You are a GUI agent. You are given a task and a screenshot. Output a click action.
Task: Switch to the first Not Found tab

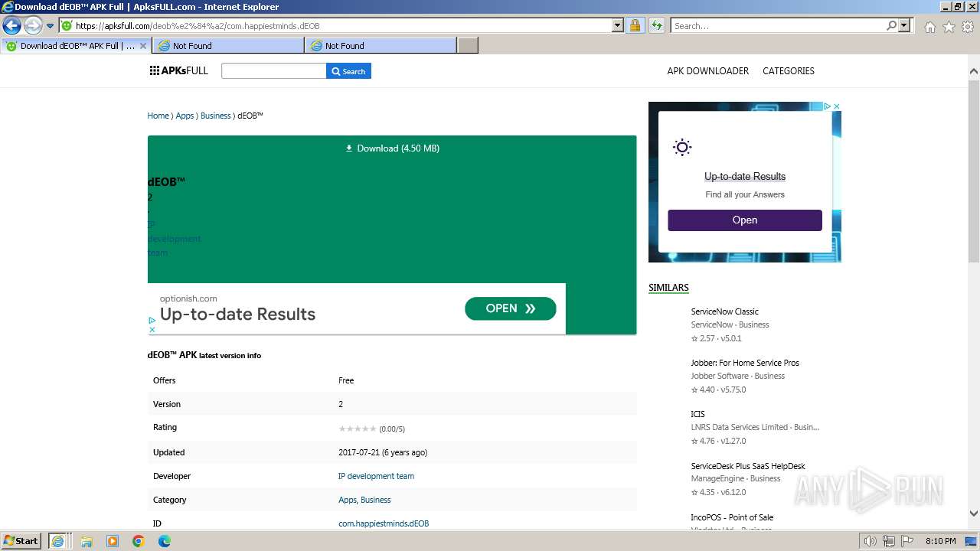click(228, 46)
